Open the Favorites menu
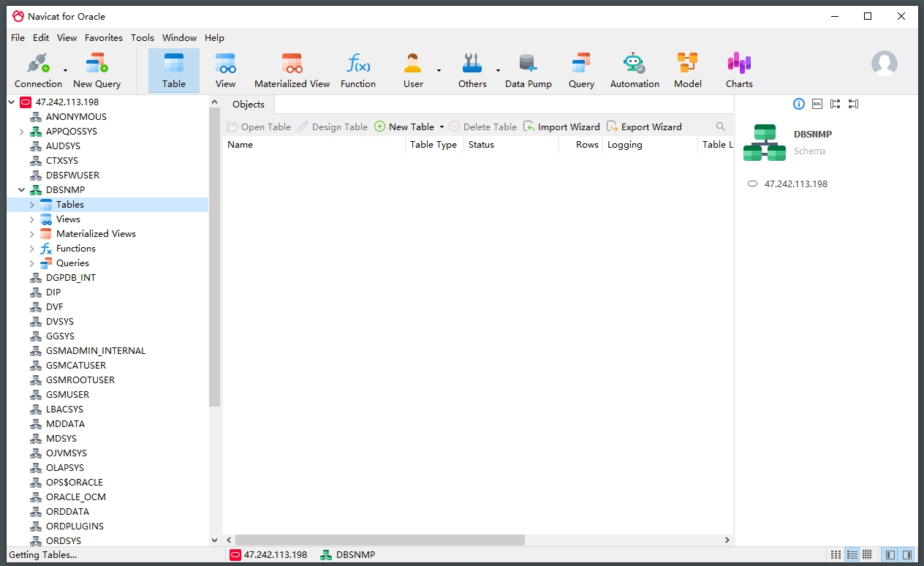 point(103,38)
